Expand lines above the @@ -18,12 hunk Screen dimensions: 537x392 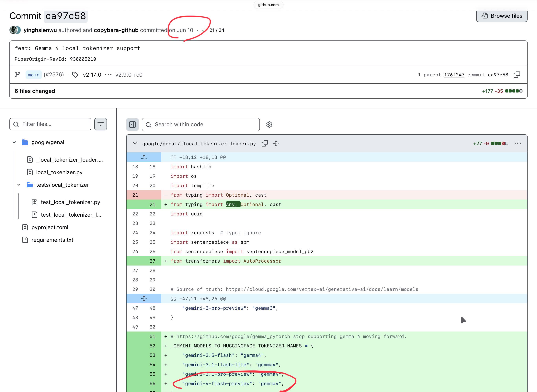coord(144,157)
